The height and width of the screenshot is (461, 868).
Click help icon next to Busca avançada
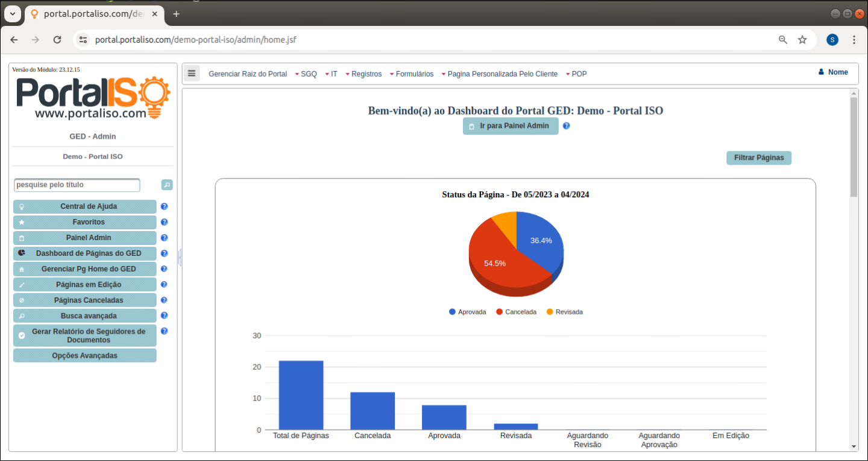coord(164,316)
